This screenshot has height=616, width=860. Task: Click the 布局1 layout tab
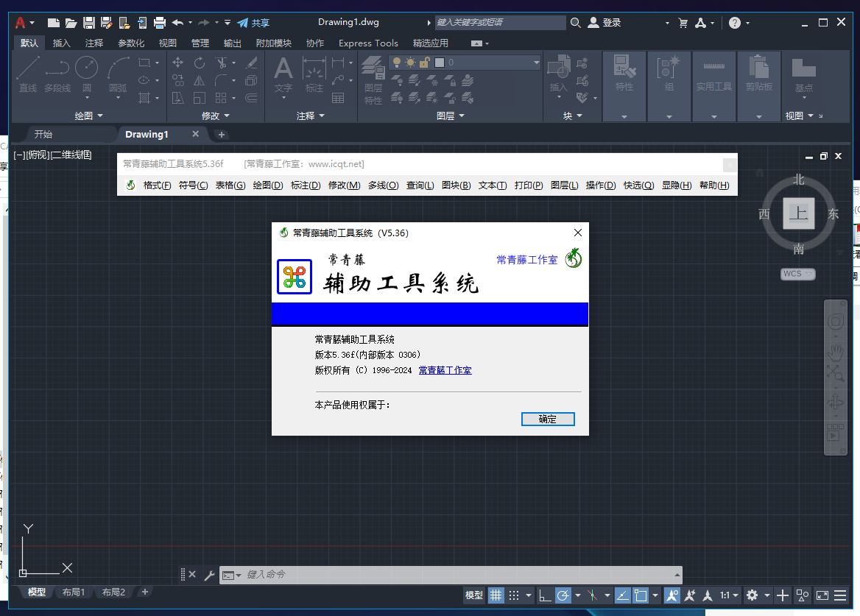click(75, 592)
